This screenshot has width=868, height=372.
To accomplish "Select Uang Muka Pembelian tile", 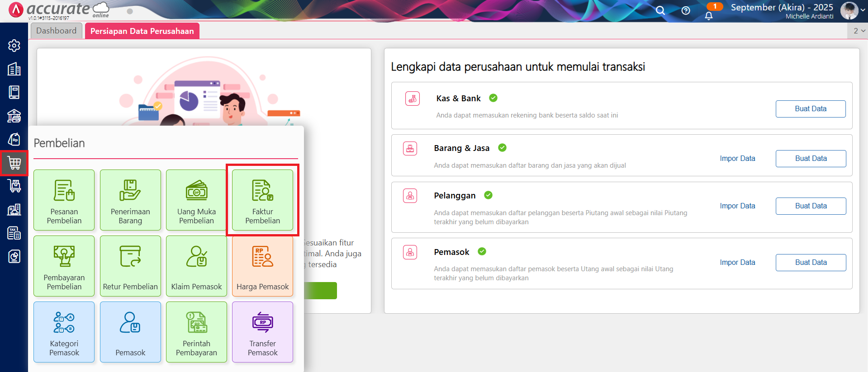I will point(196,200).
